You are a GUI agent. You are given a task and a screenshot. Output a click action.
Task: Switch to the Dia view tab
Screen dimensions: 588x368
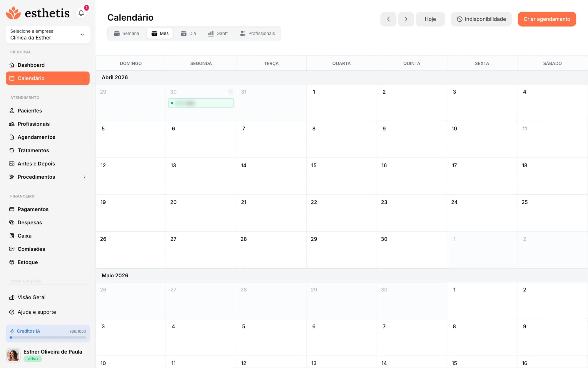click(188, 34)
